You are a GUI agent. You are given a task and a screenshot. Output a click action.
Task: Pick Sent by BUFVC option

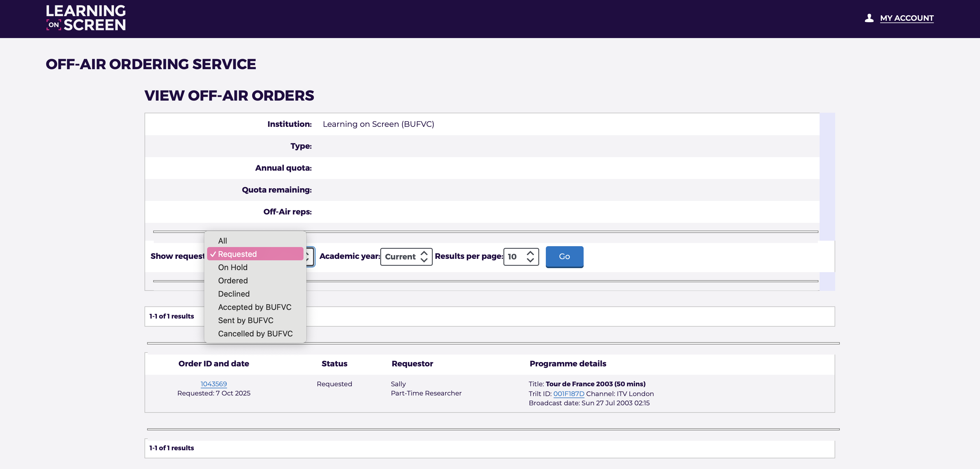pyautogui.click(x=255, y=320)
